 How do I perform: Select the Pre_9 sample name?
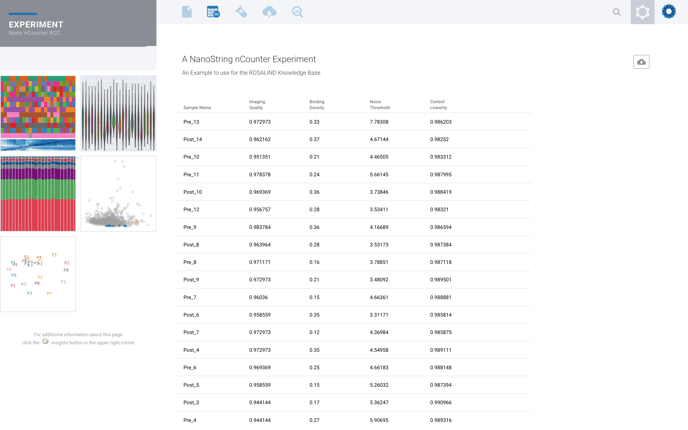[x=190, y=227]
